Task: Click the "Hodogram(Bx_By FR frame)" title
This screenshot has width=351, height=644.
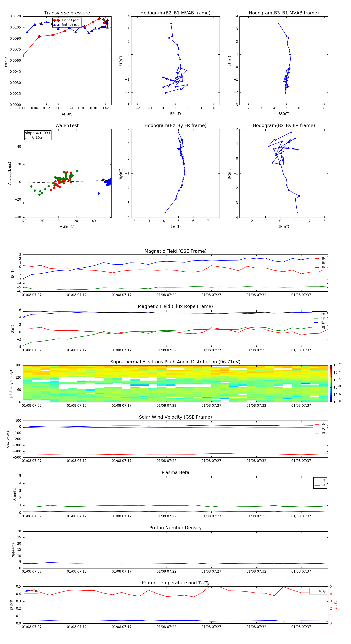Action: [x=284, y=125]
